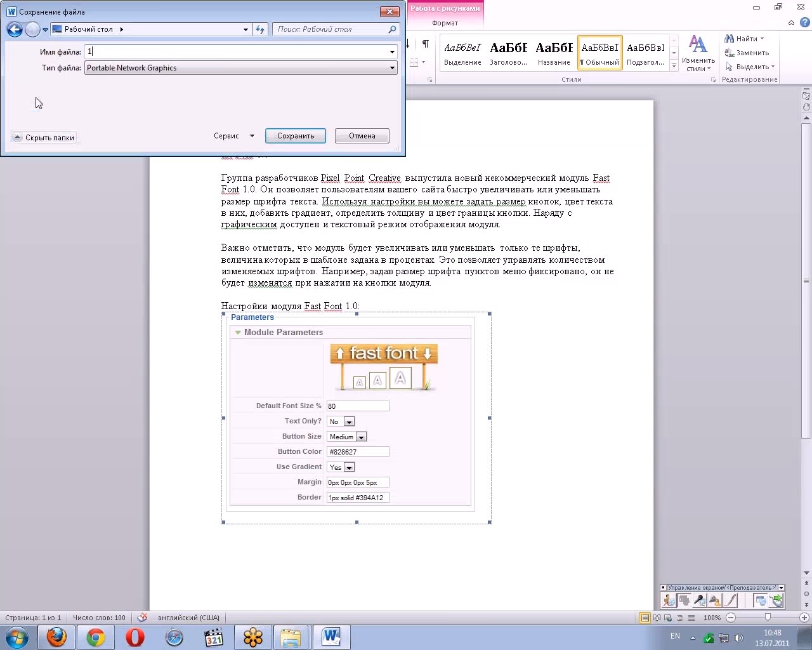
Task: Open Firefox from taskbar
Action: (x=56, y=637)
